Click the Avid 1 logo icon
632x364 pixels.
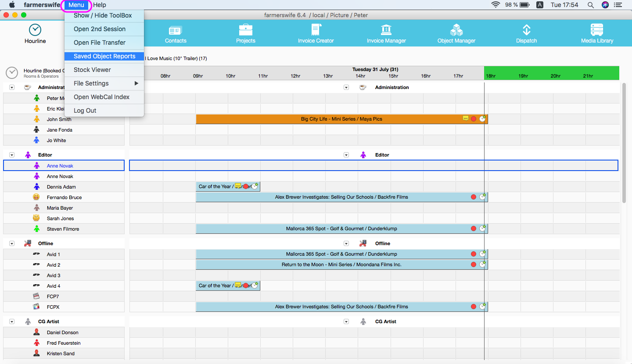[x=36, y=254]
